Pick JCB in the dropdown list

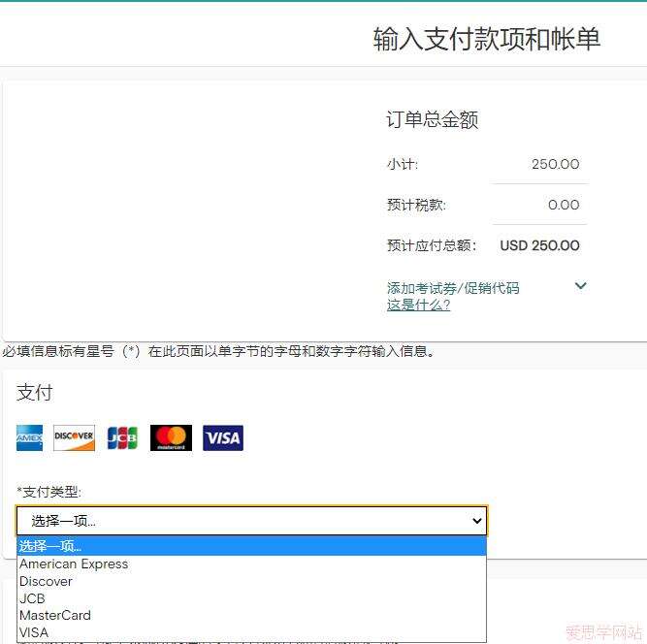coord(32,598)
